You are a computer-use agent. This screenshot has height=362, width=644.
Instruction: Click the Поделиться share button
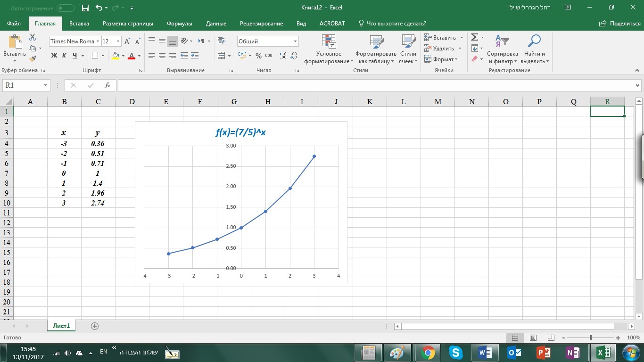(620, 24)
